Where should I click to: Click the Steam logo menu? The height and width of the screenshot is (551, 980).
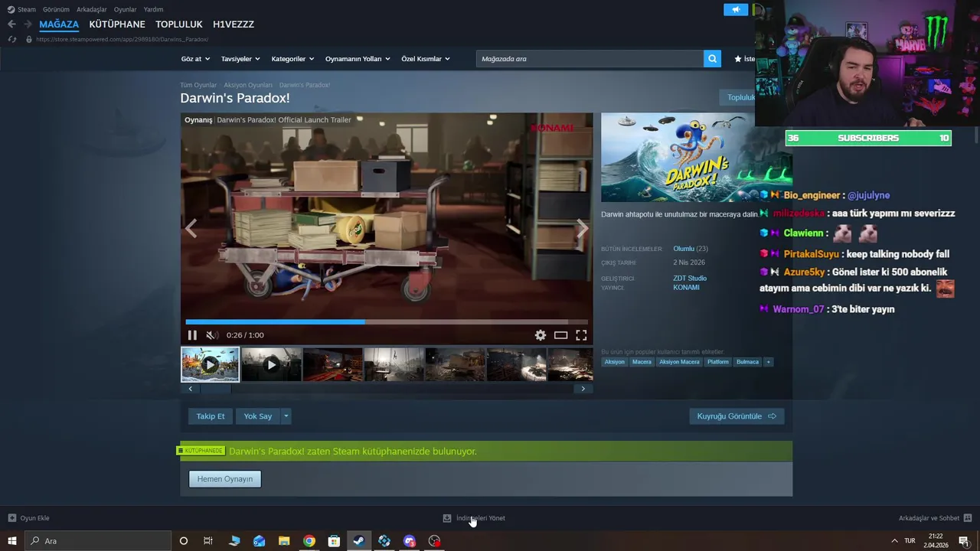tap(21, 9)
